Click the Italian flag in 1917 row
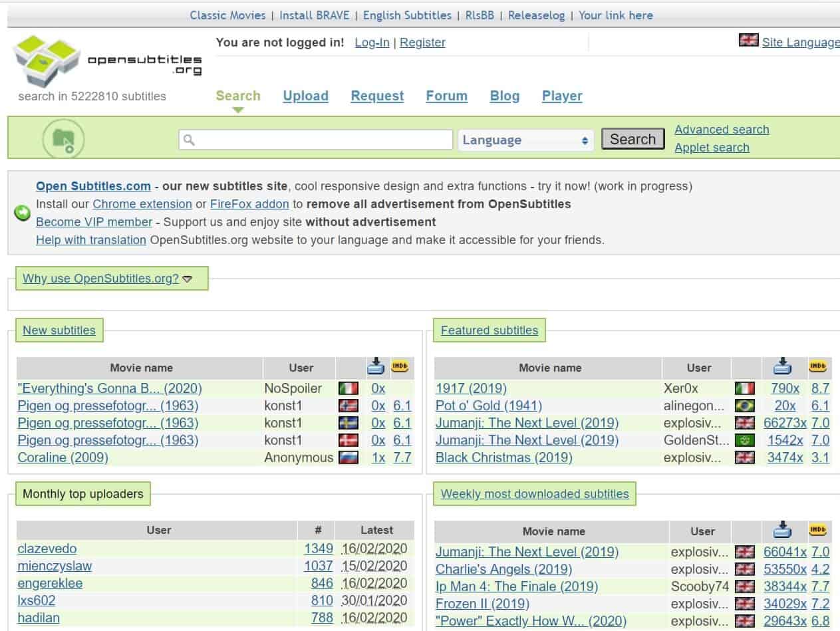Screen dimensions: 840x631 coord(744,388)
